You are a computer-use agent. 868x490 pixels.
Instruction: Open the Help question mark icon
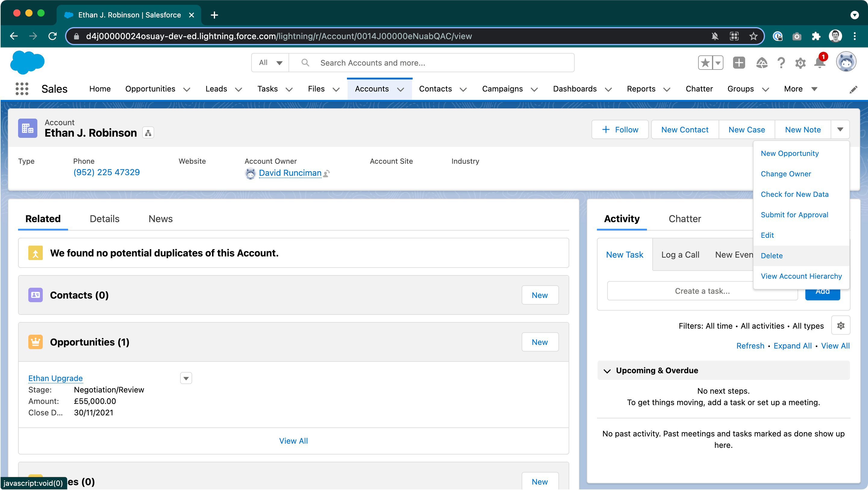[781, 63]
